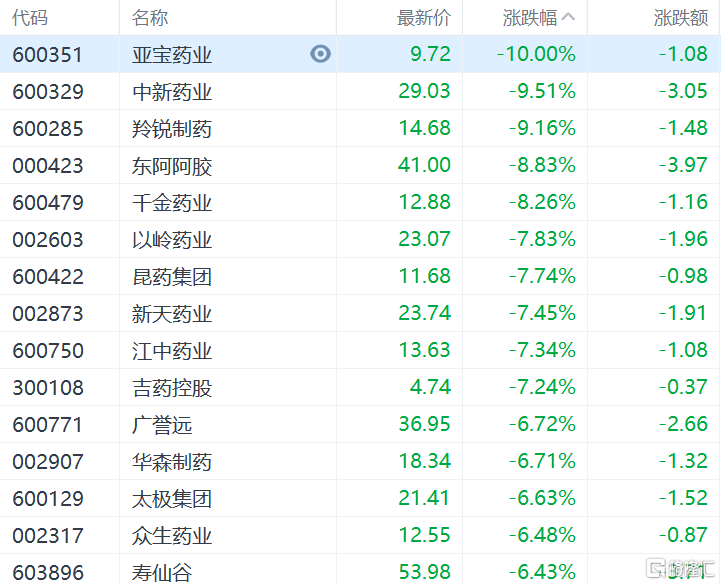
Task: Click change percent -9.16%
Action: click(542, 128)
